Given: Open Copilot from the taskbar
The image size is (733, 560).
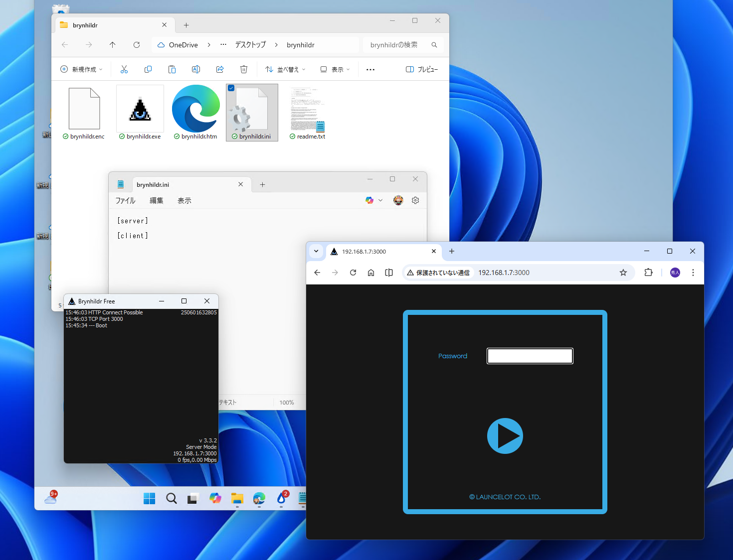Looking at the screenshot, I should (x=215, y=498).
